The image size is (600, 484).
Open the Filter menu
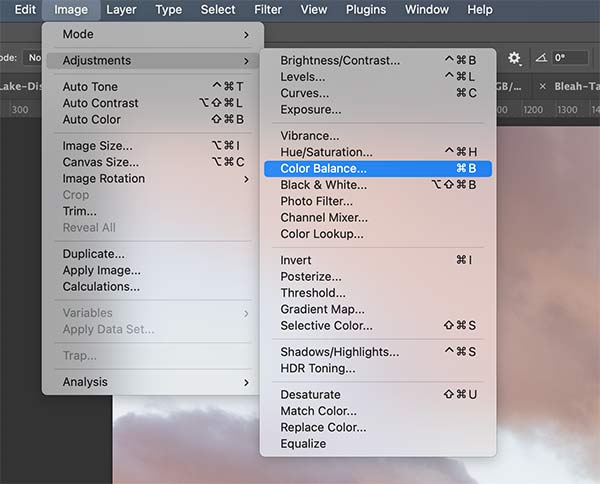pos(268,10)
